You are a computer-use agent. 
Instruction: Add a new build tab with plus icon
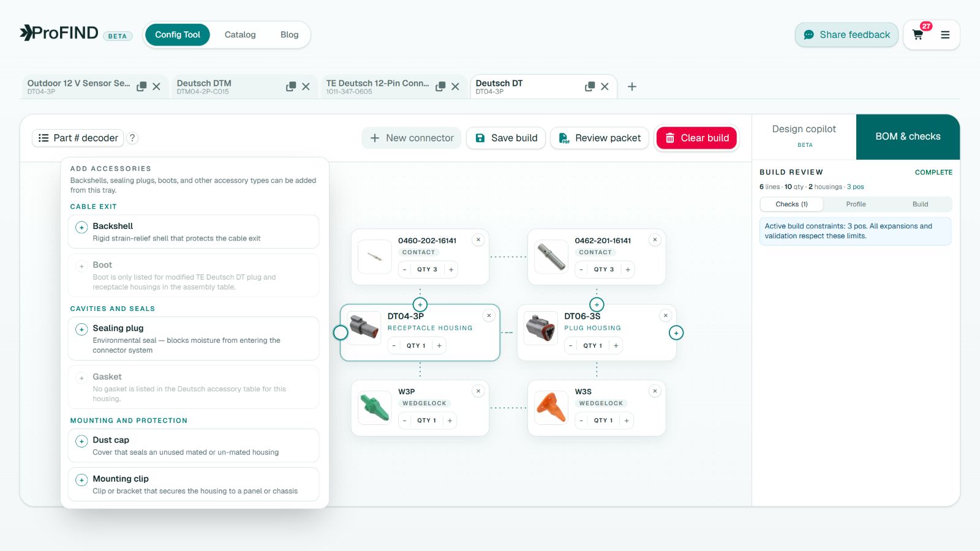pyautogui.click(x=632, y=86)
